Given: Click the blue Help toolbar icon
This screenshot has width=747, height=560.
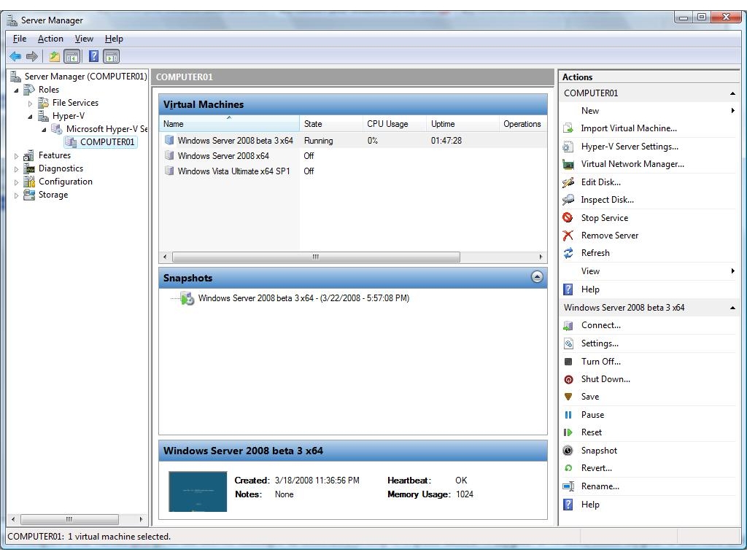Looking at the screenshot, I should click(x=94, y=57).
